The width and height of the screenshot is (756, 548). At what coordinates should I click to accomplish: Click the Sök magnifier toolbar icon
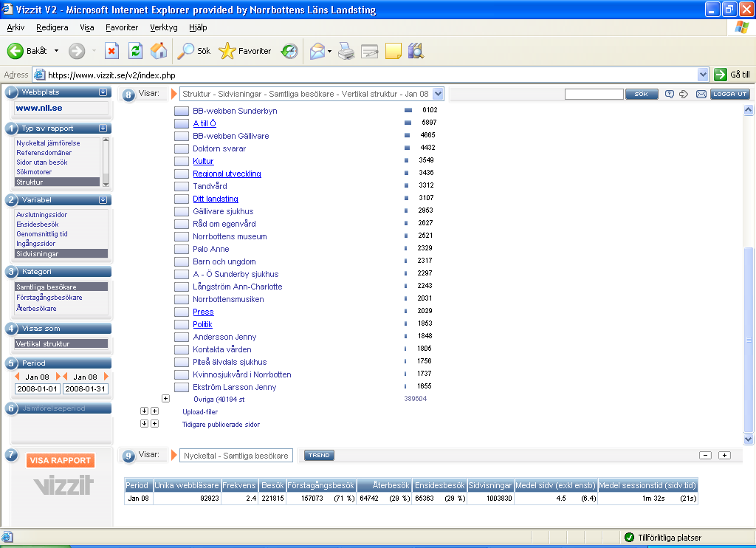(185, 51)
